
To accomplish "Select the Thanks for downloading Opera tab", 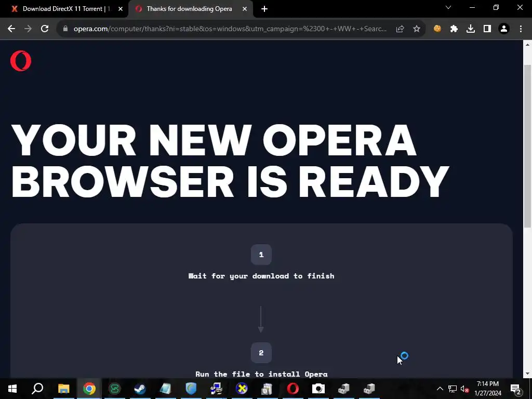I will (x=190, y=9).
